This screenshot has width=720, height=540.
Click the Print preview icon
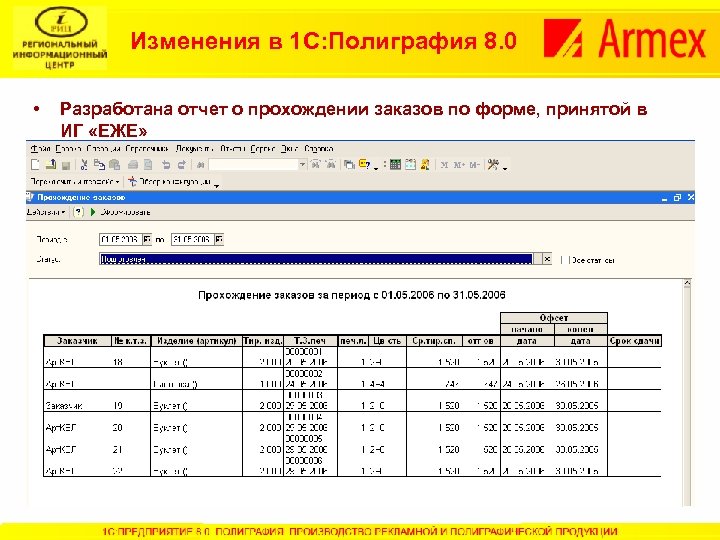[x=148, y=165]
